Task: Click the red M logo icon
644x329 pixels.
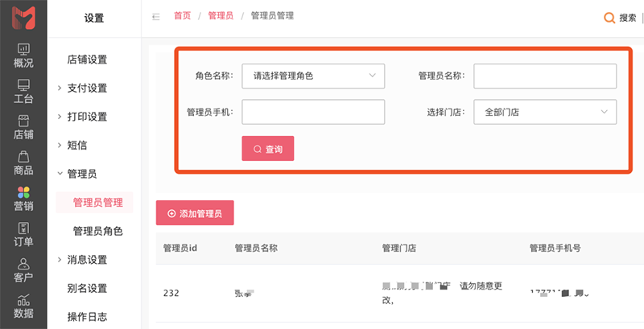Action: pos(23,18)
